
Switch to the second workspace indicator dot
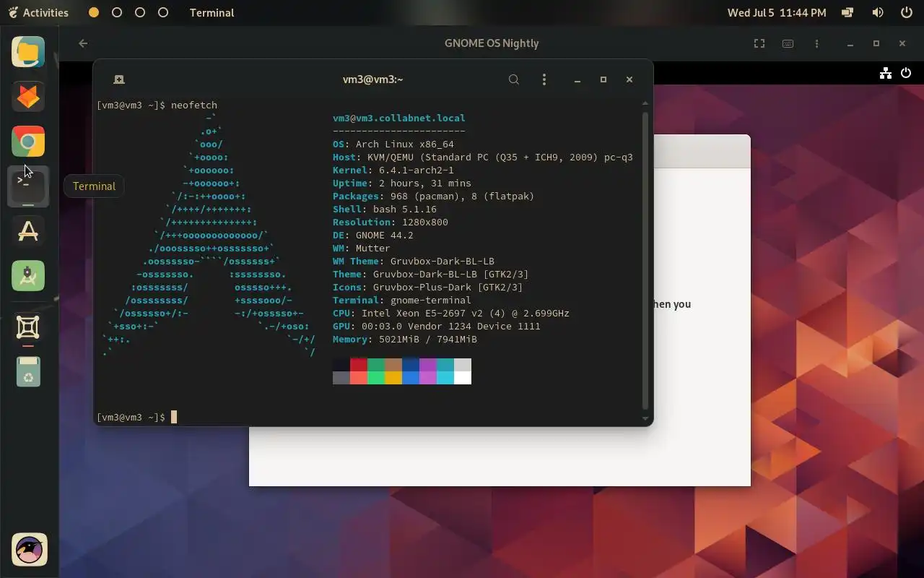click(x=117, y=12)
